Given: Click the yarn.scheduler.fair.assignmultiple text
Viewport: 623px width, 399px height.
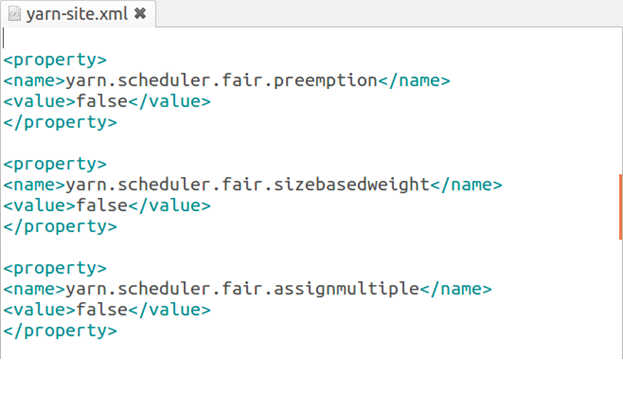Looking at the screenshot, I should [242, 289].
